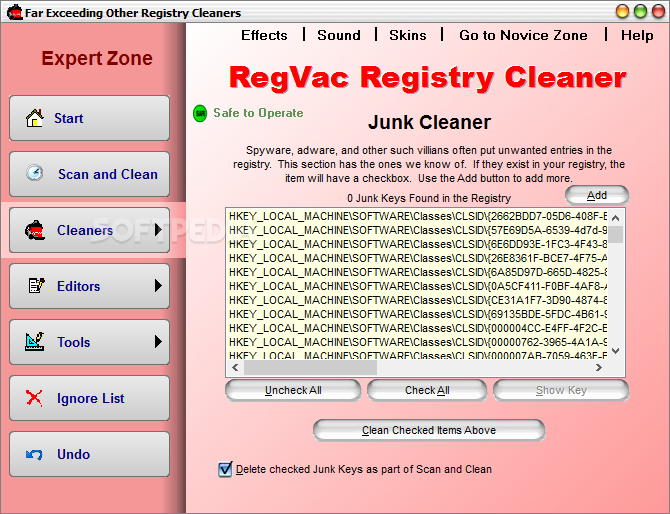Click the horizontal scroll left arrow
The height and width of the screenshot is (514, 670).
tap(235, 367)
